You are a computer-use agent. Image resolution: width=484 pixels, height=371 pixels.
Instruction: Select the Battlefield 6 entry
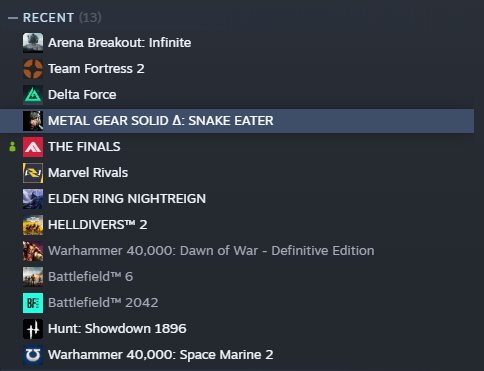(x=237, y=277)
